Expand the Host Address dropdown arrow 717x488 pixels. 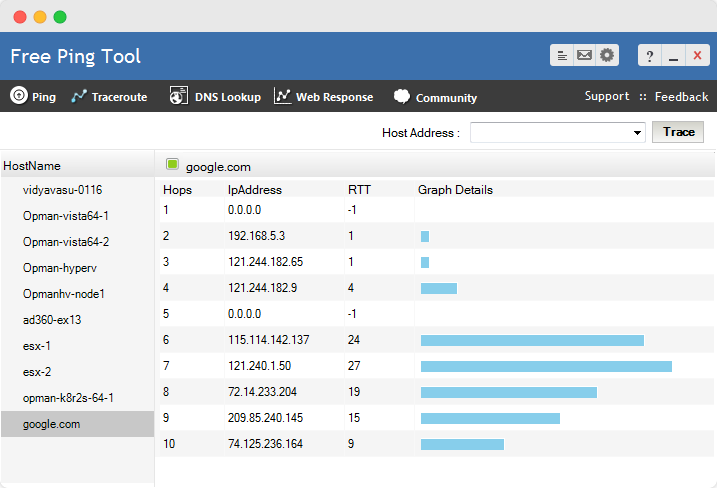[x=637, y=133]
